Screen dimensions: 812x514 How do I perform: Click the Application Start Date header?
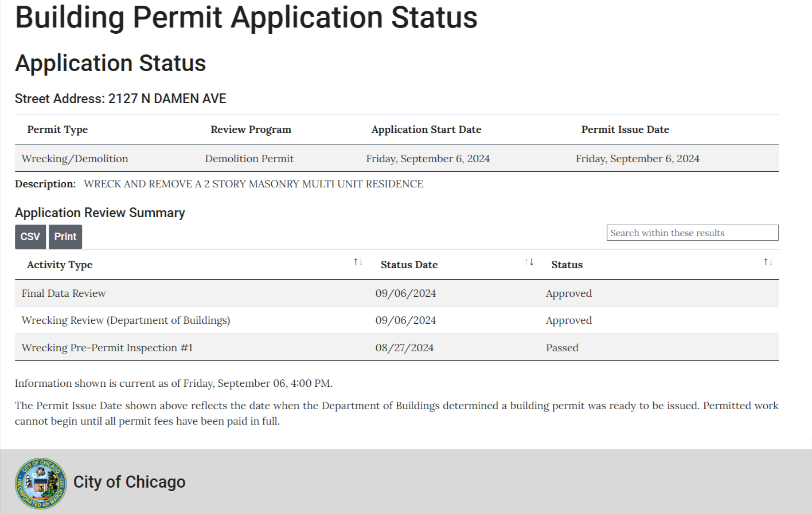coord(426,130)
